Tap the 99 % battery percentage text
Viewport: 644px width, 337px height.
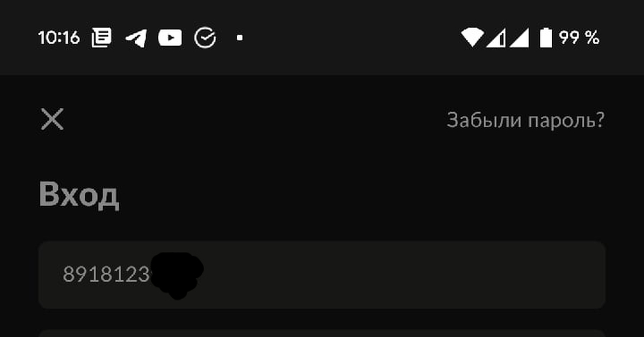pos(579,38)
